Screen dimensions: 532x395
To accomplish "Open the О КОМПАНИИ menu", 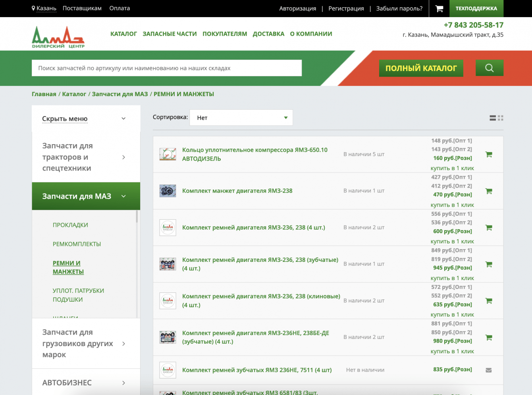I will point(311,34).
